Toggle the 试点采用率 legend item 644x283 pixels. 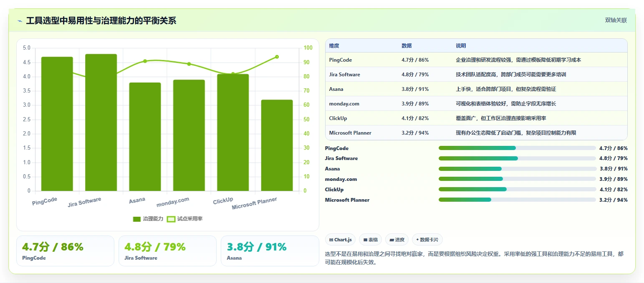184,219
